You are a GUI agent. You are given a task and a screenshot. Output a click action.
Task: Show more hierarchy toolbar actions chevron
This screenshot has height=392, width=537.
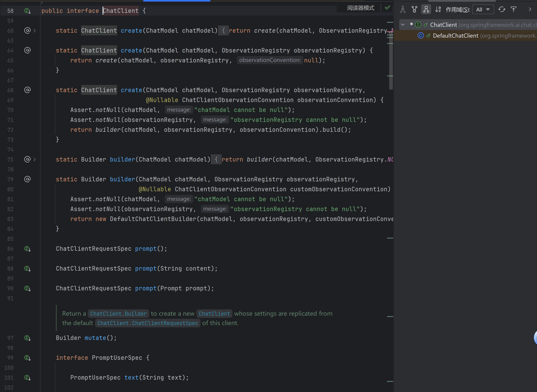(530, 9)
